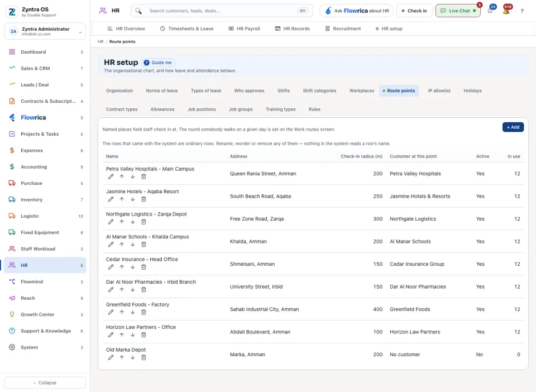Image resolution: width=536 pixels, height=392 pixels.
Task: Click the Zyntra OS logo
Action: pos(12,12)
